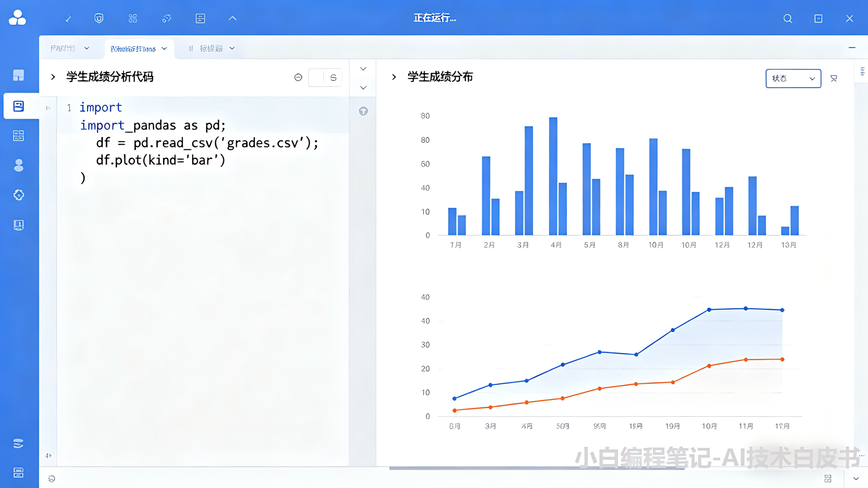Open the search icon in the title bar
868x488 pixels.
click(x=788, y=19)
